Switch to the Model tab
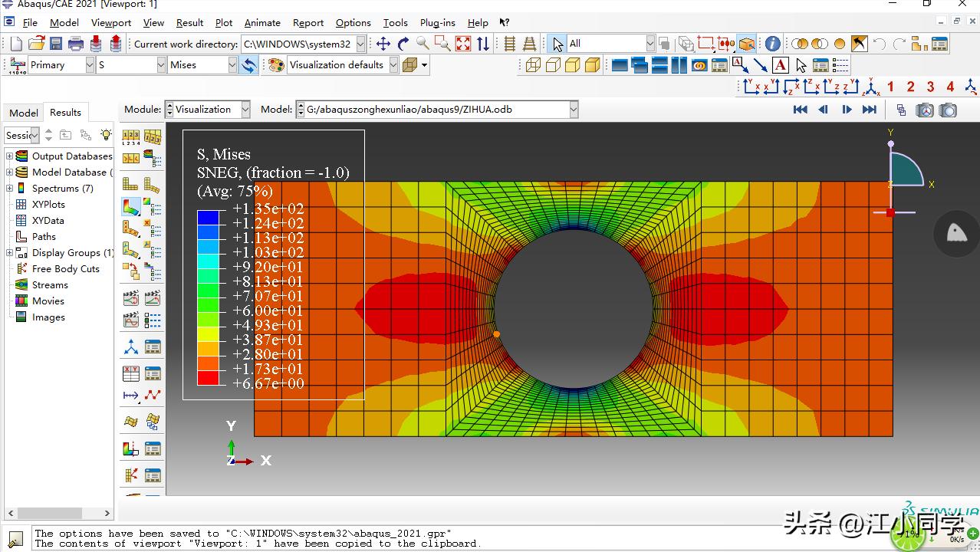The height and width of the screenshot is (552, 980). click(x=23, y=113)
